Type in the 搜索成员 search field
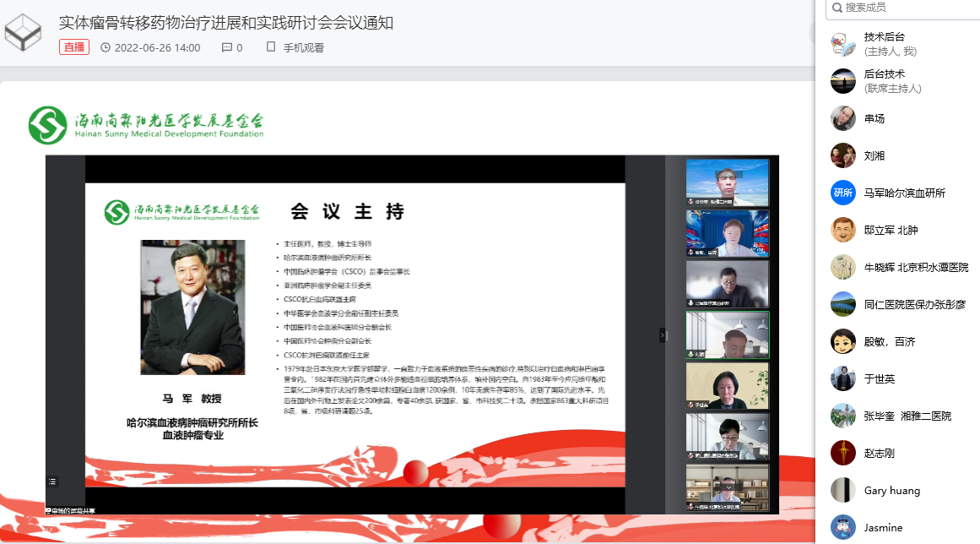This screenshot has width=980, height=544. pyautogui.click(x=907, y=8)
